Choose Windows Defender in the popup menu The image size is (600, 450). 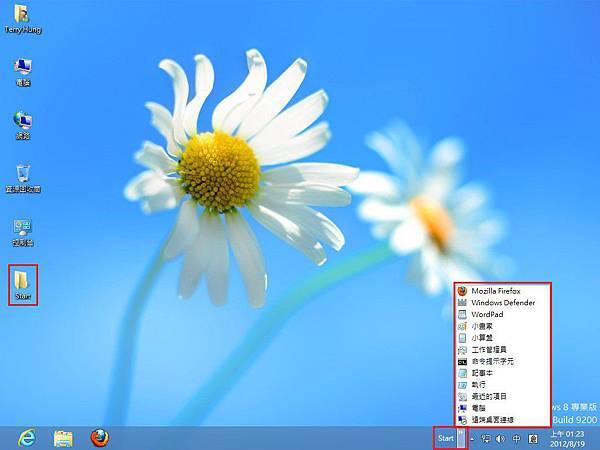pos(503,303)
